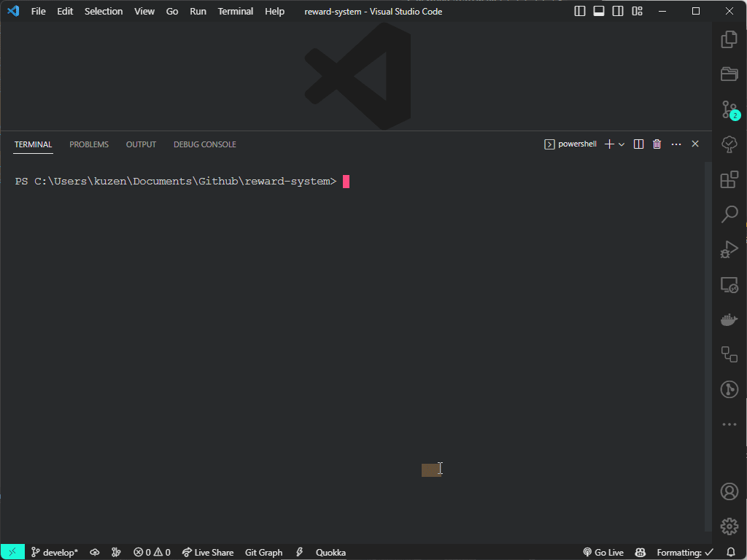Open errors and warnings count 0 0

click(152, 553)
